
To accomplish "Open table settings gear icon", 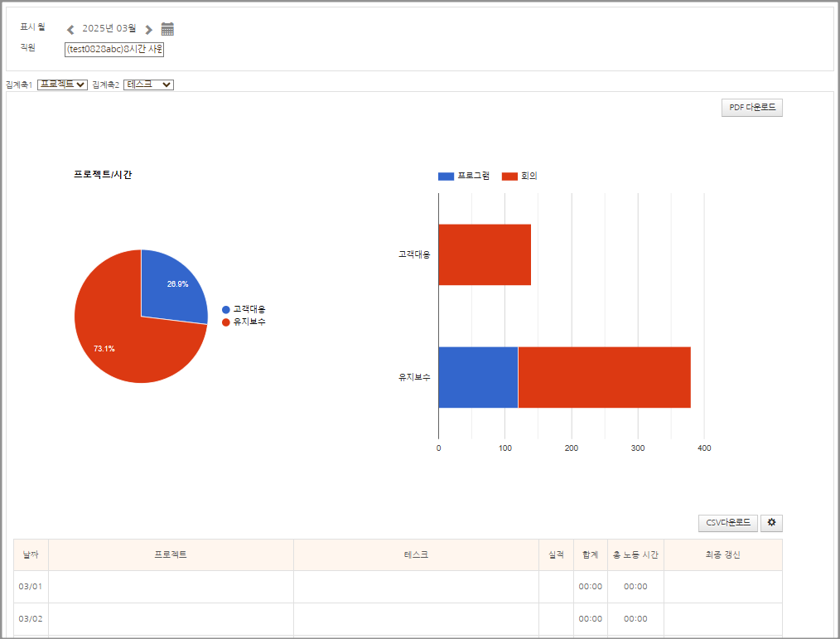I will point(771,523).
